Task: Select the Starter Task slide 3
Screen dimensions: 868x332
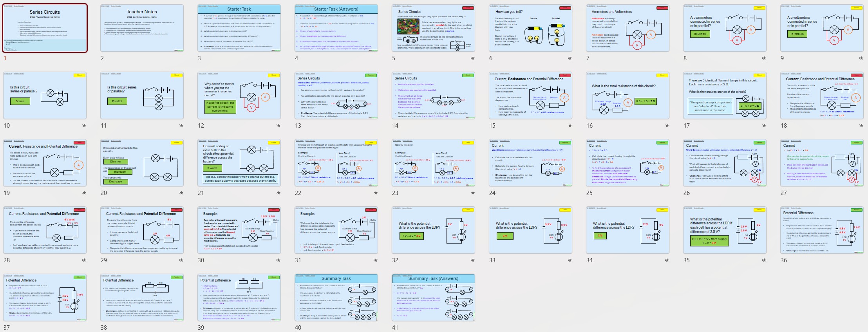Action: point(239,28)
